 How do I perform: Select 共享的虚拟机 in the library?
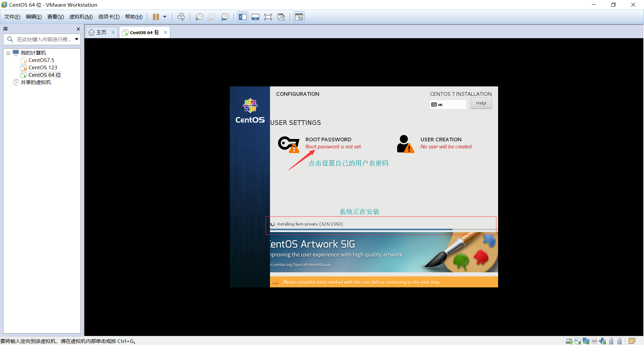click(x=36, y=82)
